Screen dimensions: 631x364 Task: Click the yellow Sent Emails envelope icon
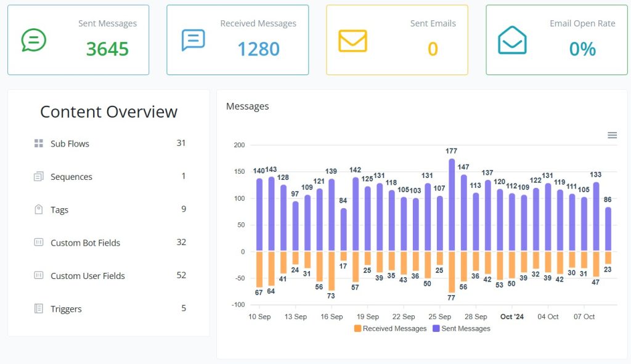pyautogui.click(x=352, y=41)
